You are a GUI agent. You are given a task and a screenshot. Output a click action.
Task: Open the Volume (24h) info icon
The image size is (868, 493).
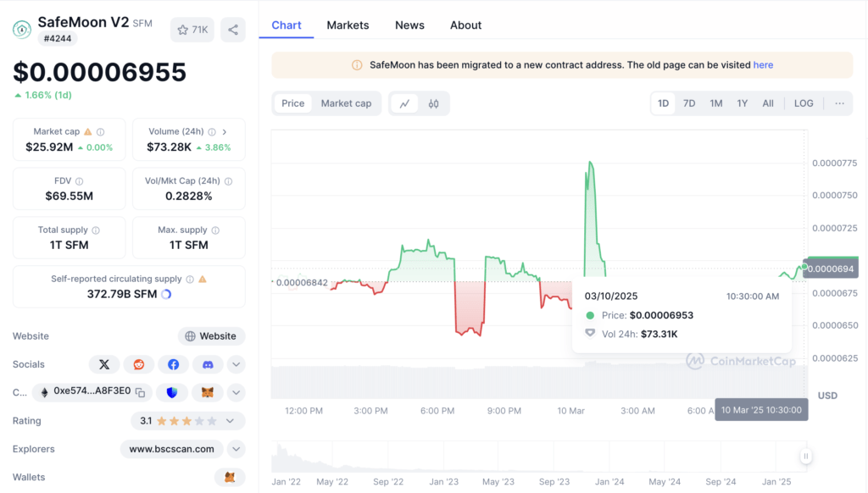tap(212, 131)
